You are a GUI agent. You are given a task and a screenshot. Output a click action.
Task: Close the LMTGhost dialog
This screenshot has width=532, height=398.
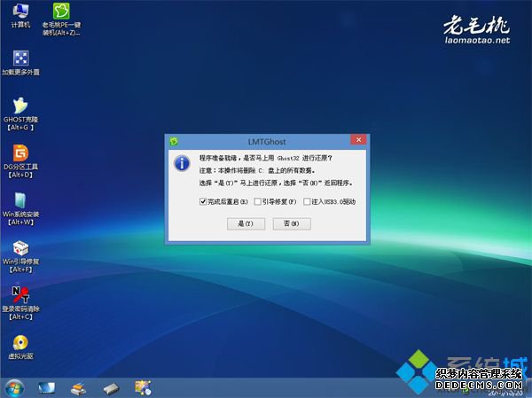[x=356, y=140]
